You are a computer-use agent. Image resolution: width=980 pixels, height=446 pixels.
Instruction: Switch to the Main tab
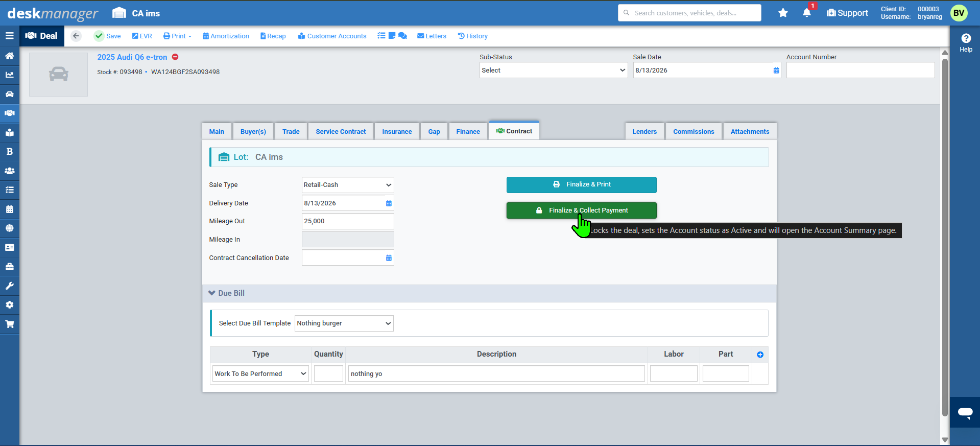pyautogui.click(x=217, y=131)
